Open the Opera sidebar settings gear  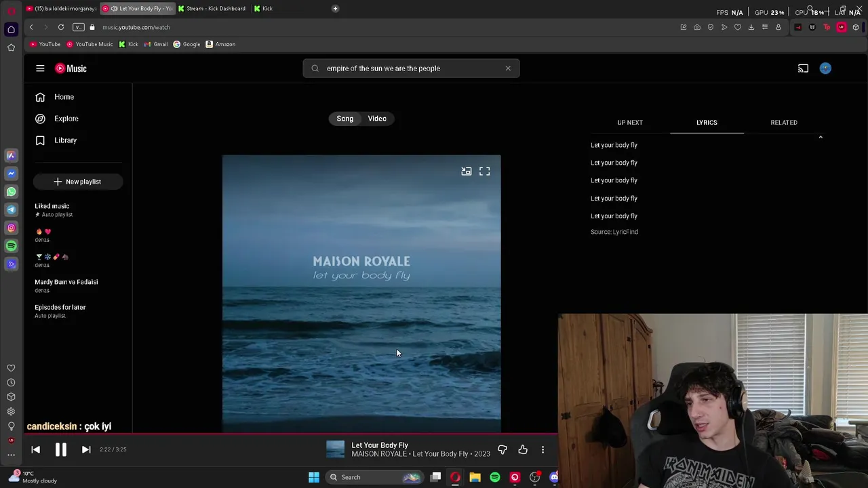[x=11, y=411]
